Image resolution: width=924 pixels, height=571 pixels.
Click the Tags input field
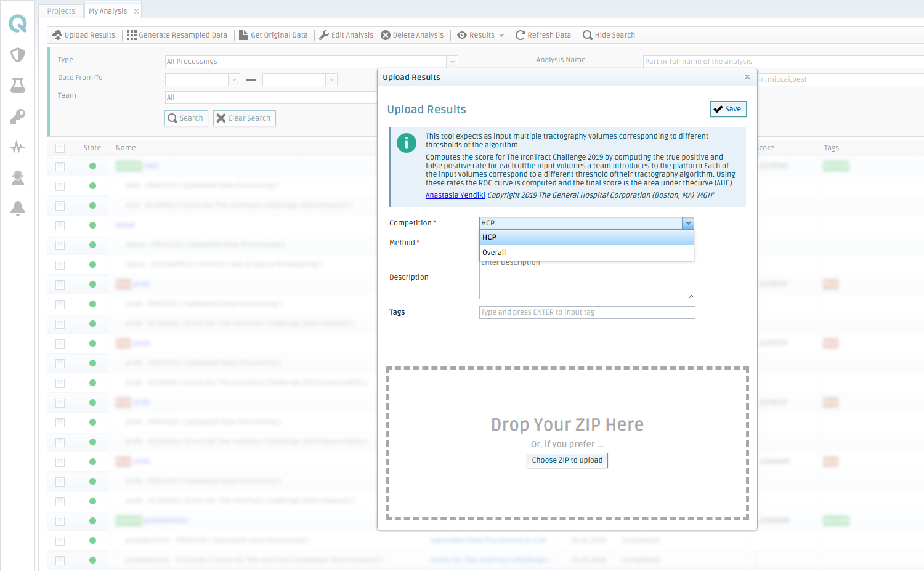click(x=587, y=312)
